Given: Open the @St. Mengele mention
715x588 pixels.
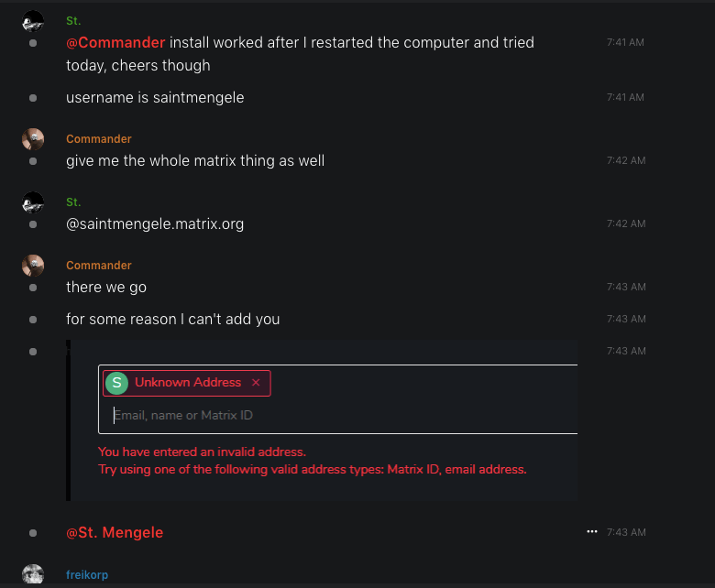Looking at the screenshot, I should click(x=115, y=532).
